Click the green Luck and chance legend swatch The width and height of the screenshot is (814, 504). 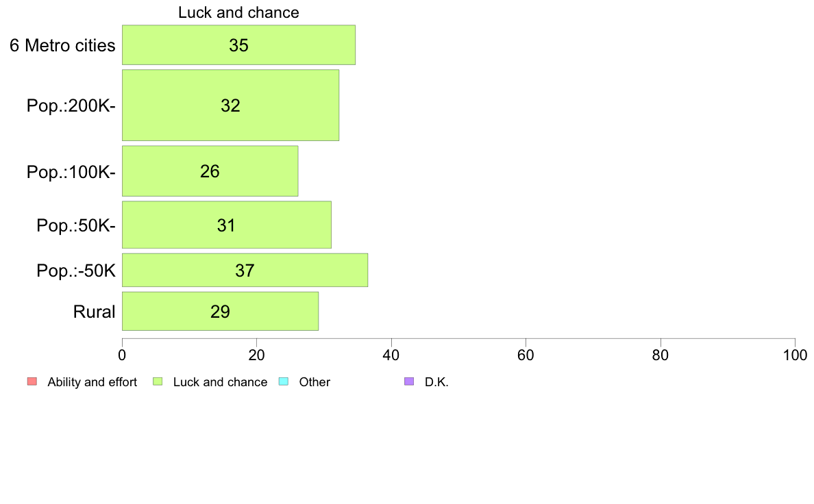pos(158,381)
